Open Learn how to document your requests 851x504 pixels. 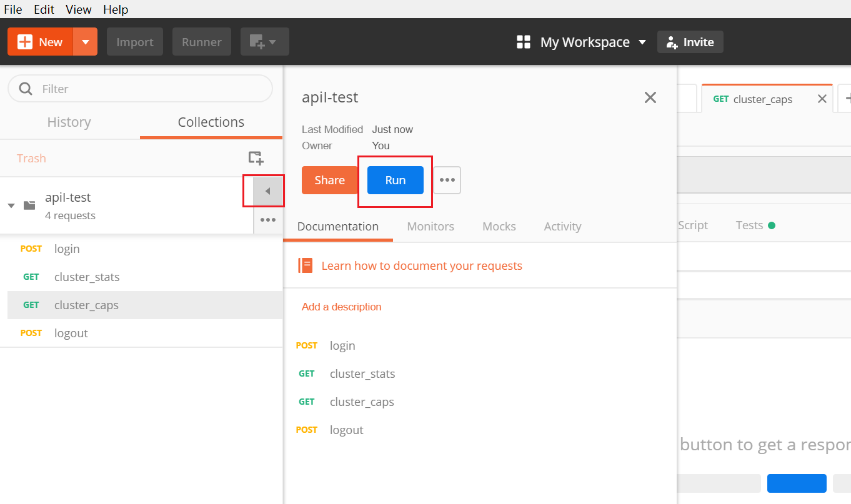(x=422, y=265)
